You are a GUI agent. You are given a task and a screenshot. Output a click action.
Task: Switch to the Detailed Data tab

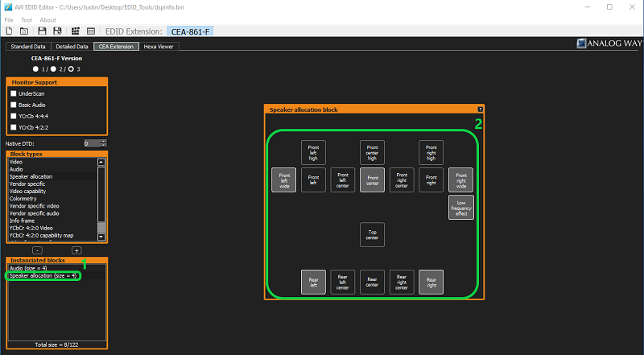pos(72,47)
